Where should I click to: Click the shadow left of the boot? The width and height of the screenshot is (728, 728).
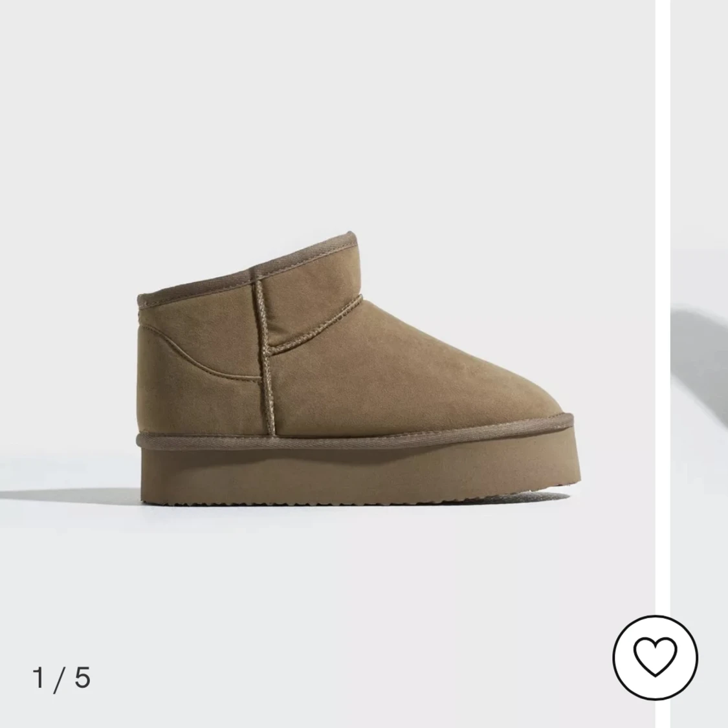pyautogui.click(x=70, y=496)
